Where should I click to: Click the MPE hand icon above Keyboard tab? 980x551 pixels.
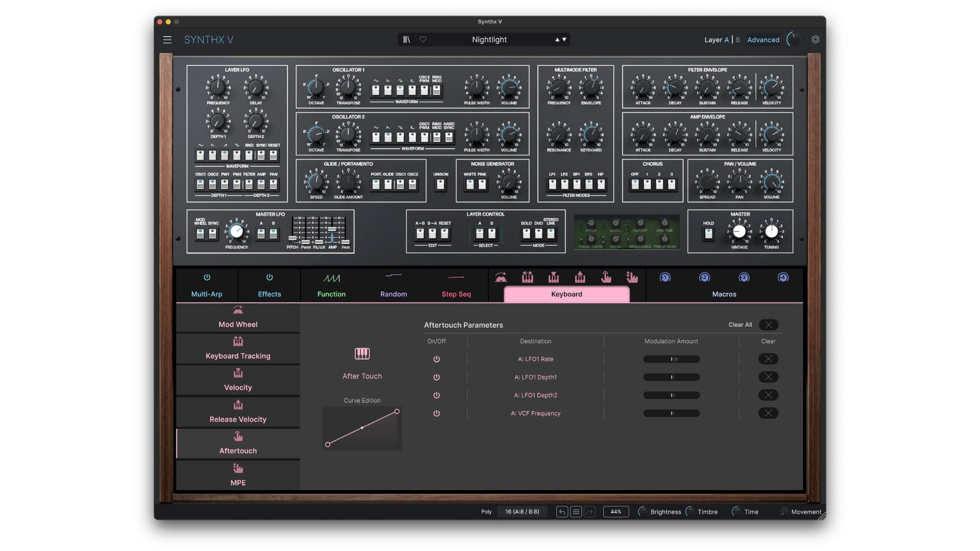click(632, 278)
